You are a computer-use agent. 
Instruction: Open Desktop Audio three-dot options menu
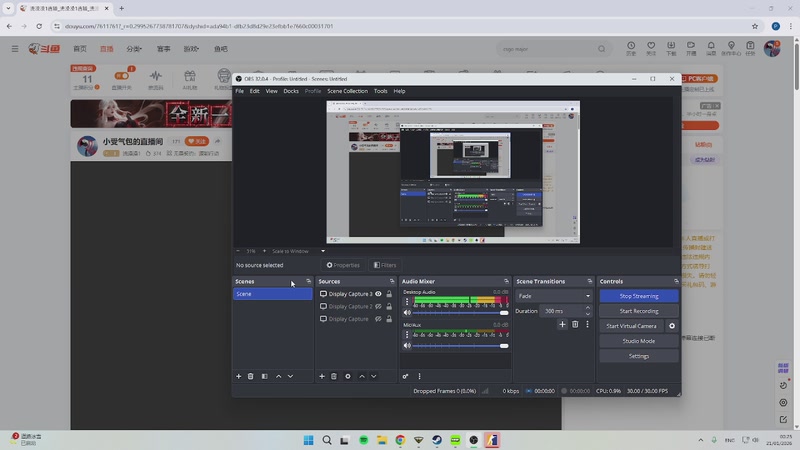[x=407, y=301]
